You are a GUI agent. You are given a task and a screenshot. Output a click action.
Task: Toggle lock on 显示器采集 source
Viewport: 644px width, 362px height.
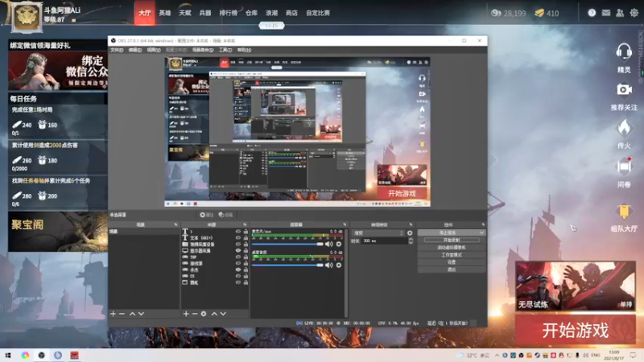[246, 250]
